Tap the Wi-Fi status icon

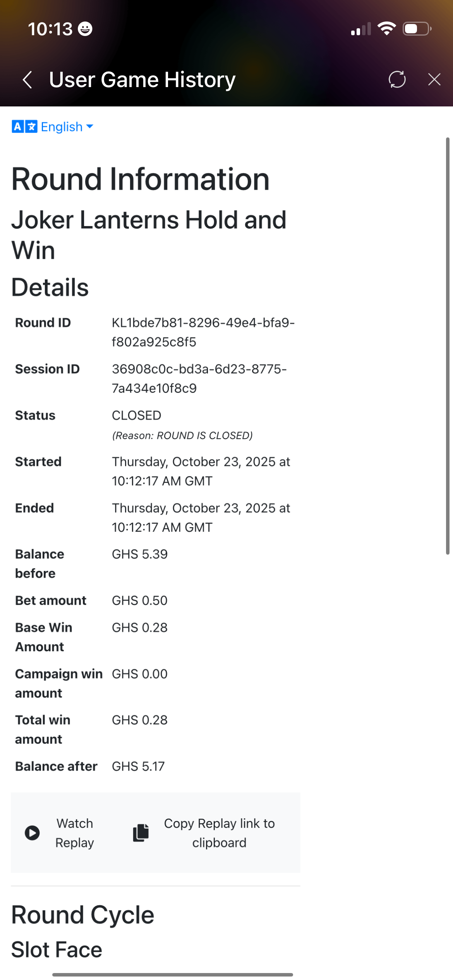click(386, 29)
